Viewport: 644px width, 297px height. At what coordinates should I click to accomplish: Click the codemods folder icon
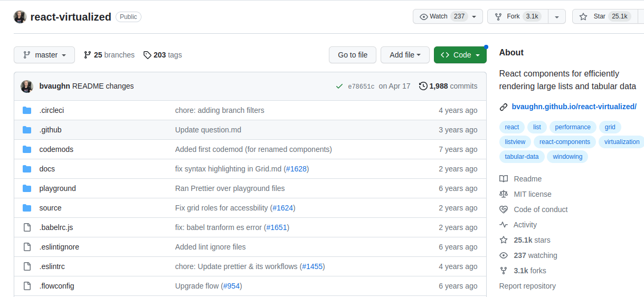click(27, 149)
